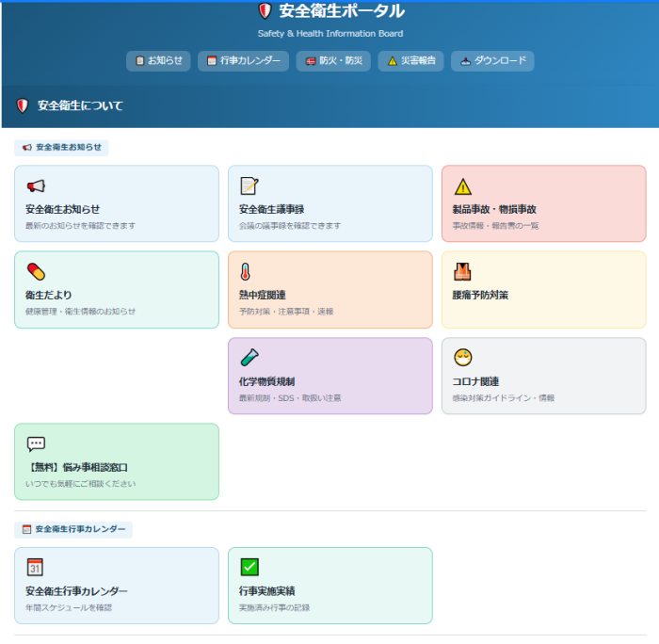Open the 災害報告 navigation button
The width and height of the screenshot is (659, 644).
point(410,61)
